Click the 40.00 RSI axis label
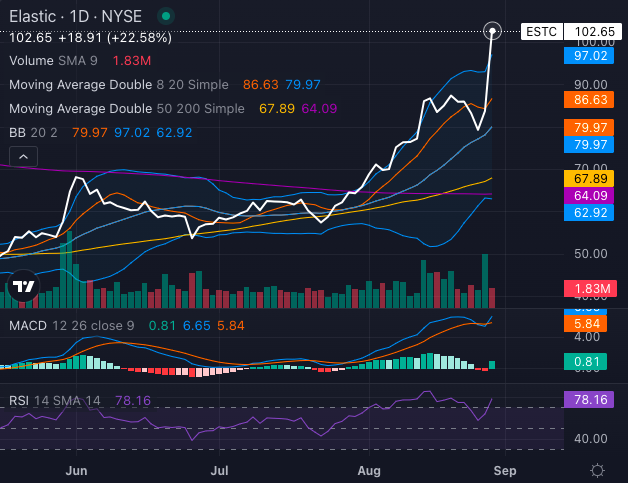The height and width of the screenshot is (483, 628). click(x=591, y=439)
